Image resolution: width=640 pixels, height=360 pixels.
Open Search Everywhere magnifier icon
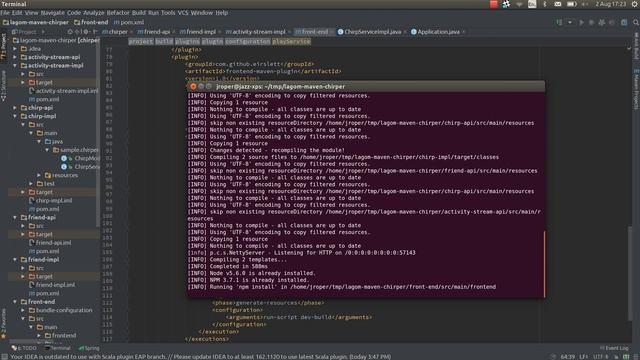[636, 22]
